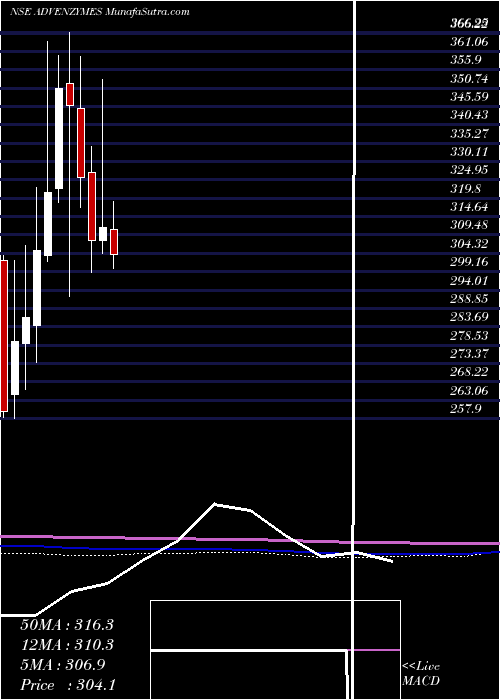Select the 335.27 price axis label

pyautogui.click(x=470, y=133)
